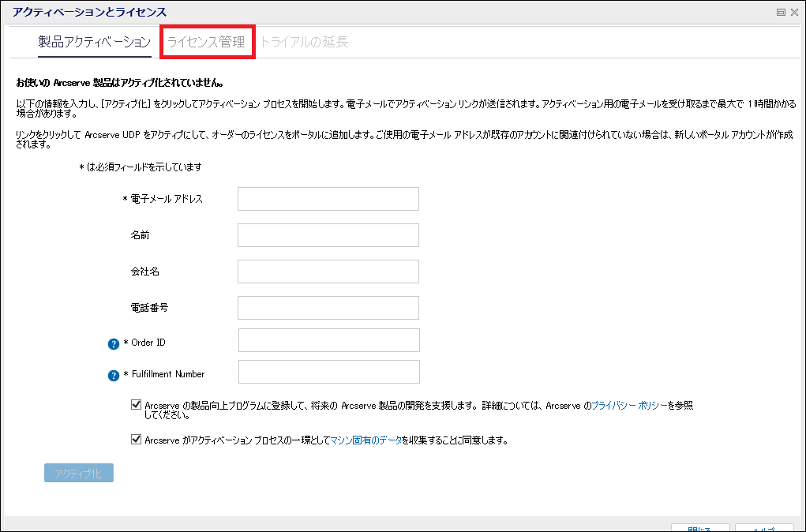806x532 pixels.
Task: Open the マシン固有のデータ link
Action: coord(366,440)
